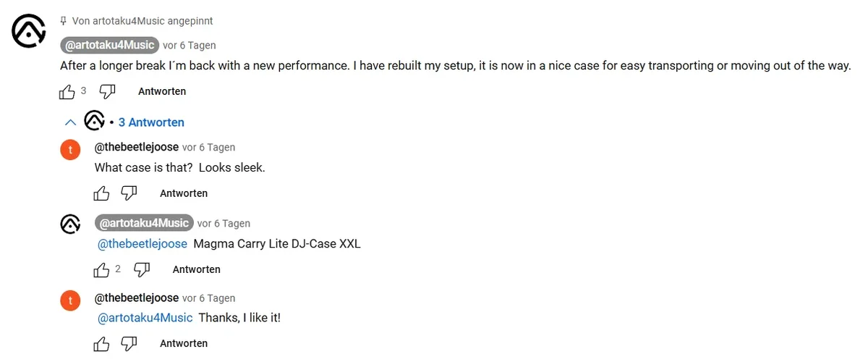Image resolution: width=868 pixels, height=362 pixels.
Task: Like the "What case is that?" reply
Action: tap(101, 193)
